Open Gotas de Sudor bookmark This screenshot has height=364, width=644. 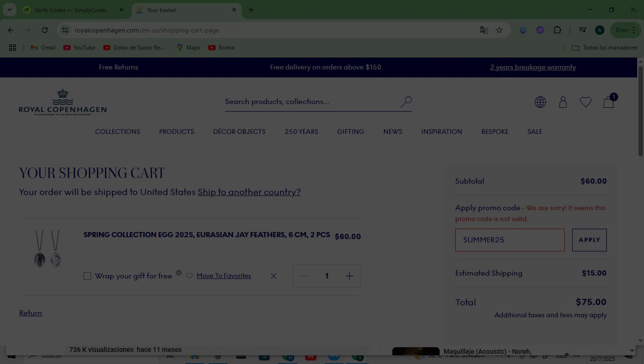click(x=134, y=48)
